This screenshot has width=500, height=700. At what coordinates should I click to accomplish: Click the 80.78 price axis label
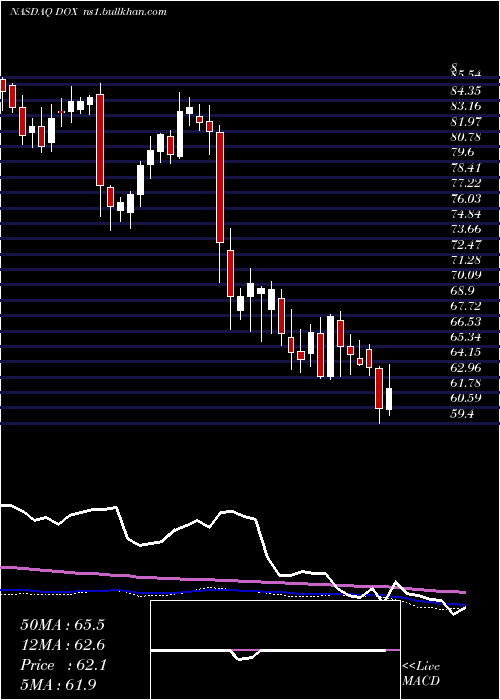[466, 137]
